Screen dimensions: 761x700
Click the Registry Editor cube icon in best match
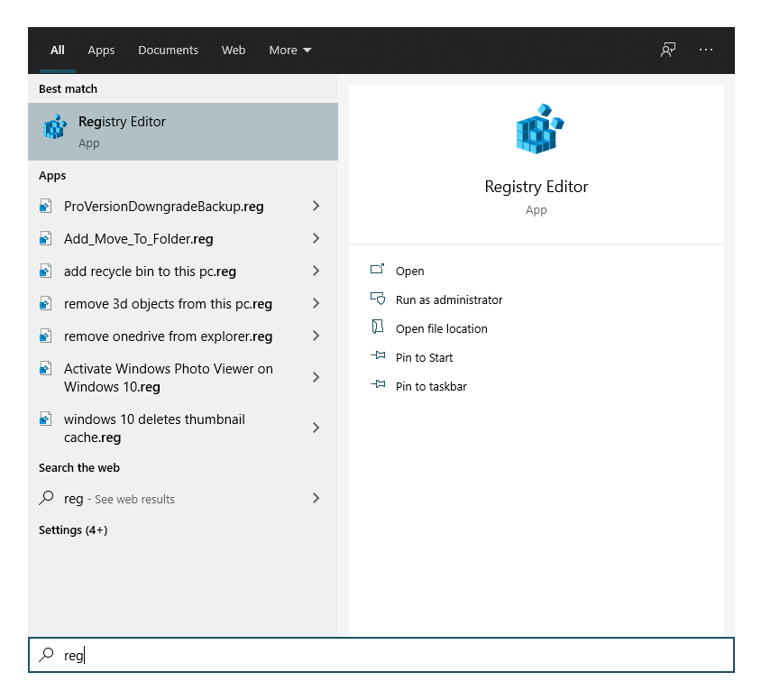point(55,127)
